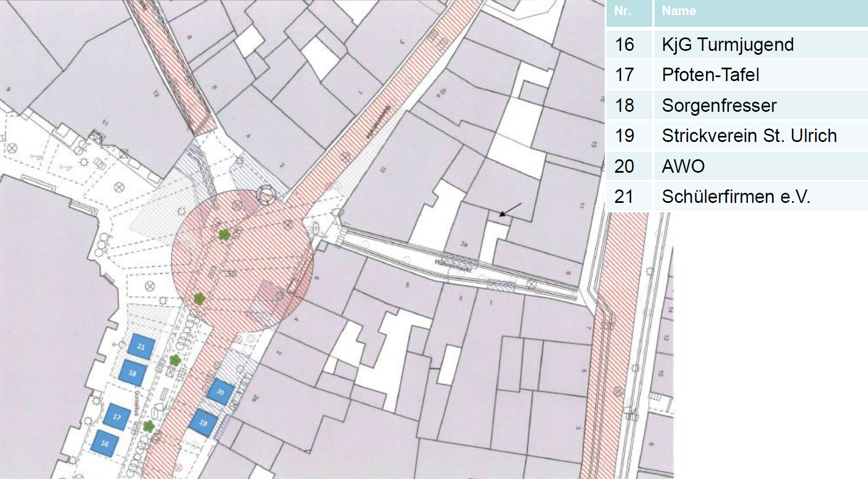Select the Schülerfirmen e.V. table entry
The height and width of the screenshot is (479, 868).
pos(736,197)
